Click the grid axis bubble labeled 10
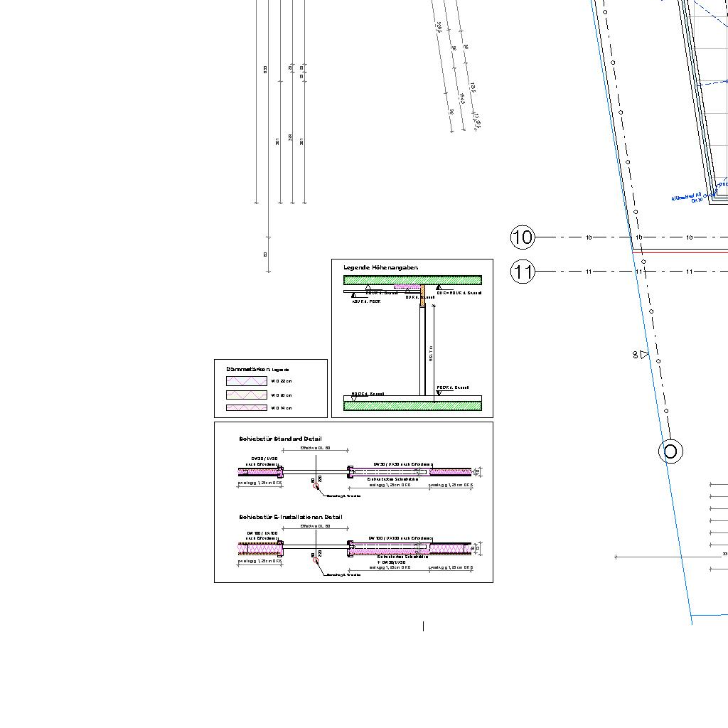Image resolution: width=728 pixels, height=728 pixels. pyautogui.click(x=523, y=237)
